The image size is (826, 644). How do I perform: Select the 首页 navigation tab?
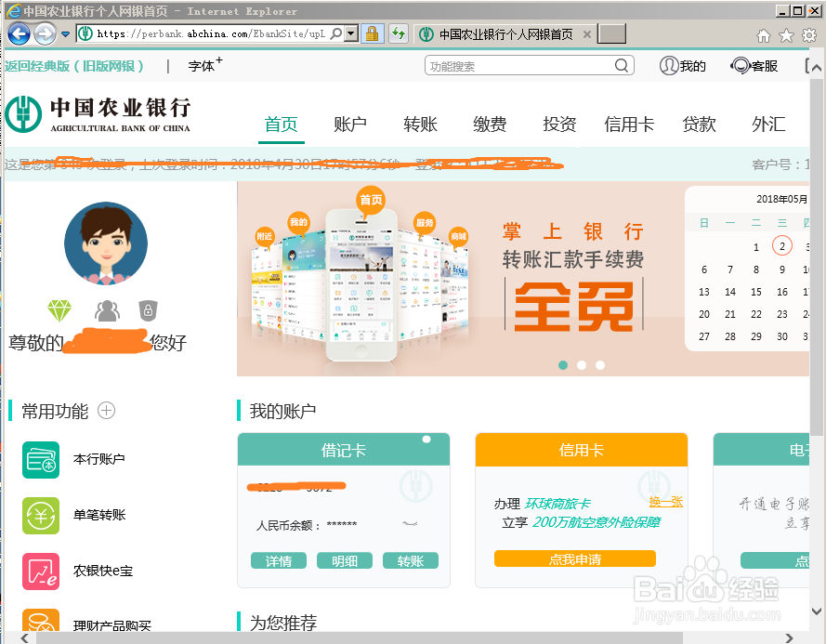(282, 125)
